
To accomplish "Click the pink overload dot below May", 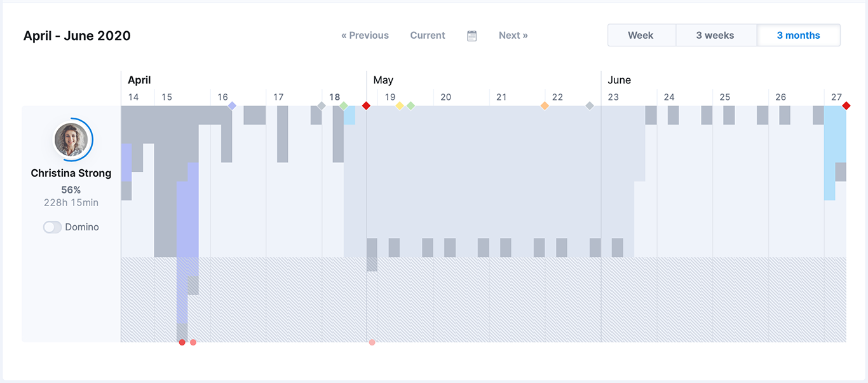I will coord(372,342).
